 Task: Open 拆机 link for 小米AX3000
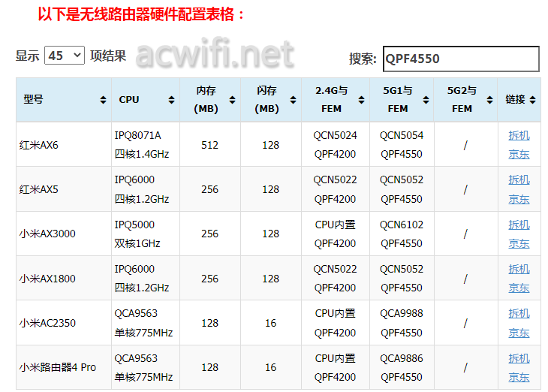[x=519, y=225]
